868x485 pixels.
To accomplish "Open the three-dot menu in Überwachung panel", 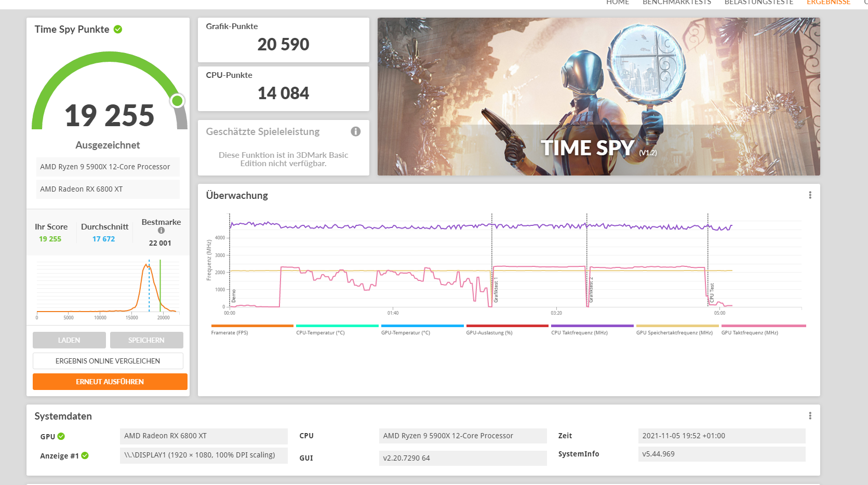I will click(810, 195).
